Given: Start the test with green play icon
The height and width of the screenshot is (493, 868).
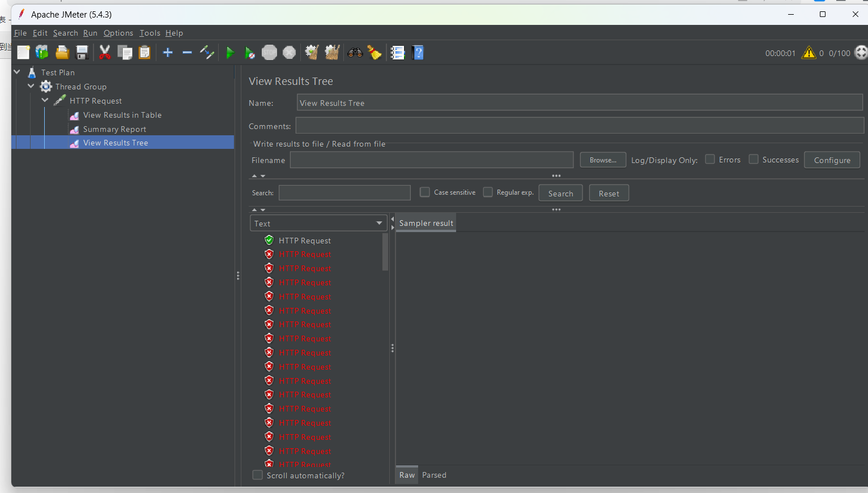Looking at the screenshot, I should pyautogui.click(x=229, y=53).
